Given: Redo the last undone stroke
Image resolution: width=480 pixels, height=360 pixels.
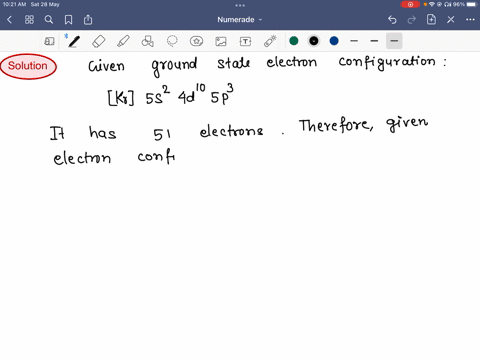Looking at the screenshot, I should coord(412,20).
